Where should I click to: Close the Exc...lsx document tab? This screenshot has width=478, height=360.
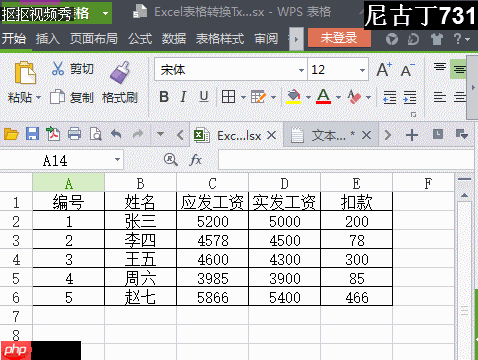point(272,135)
